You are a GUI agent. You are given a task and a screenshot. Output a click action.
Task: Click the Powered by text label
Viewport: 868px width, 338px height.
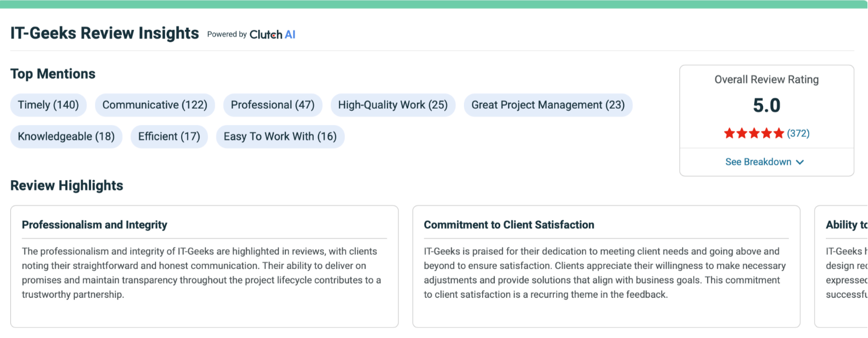point(227,34)
